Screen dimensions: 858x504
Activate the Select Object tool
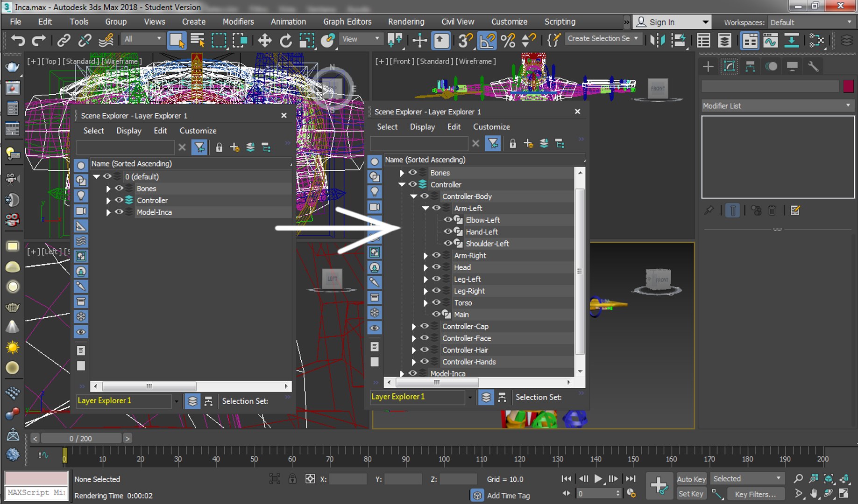pyautogui.click(x=177, y=40)
